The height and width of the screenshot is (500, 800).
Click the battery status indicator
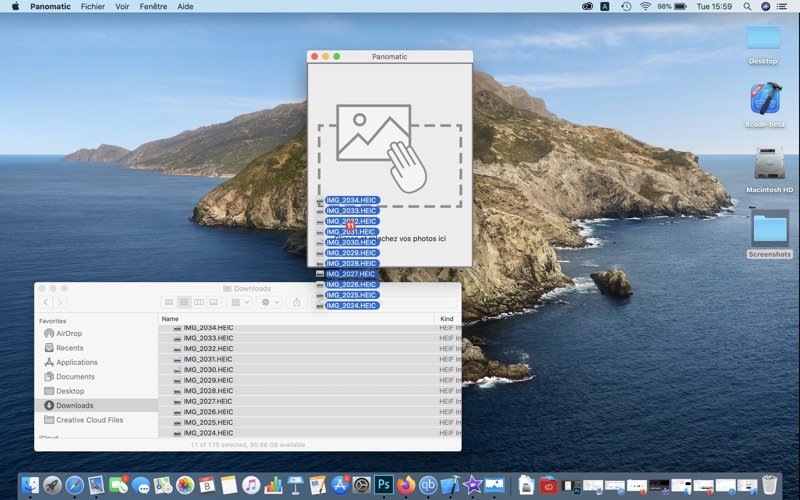[671, 7]
